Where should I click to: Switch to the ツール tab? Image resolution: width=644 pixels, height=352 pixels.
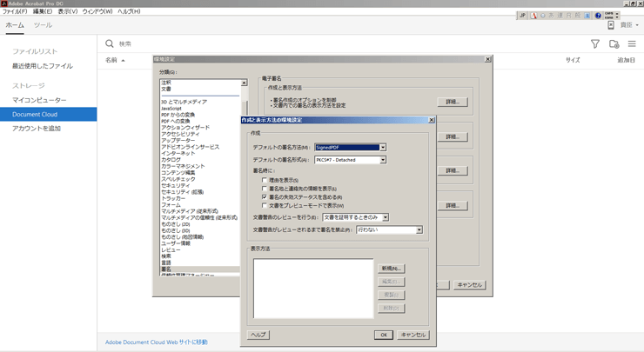coord(43,25)
